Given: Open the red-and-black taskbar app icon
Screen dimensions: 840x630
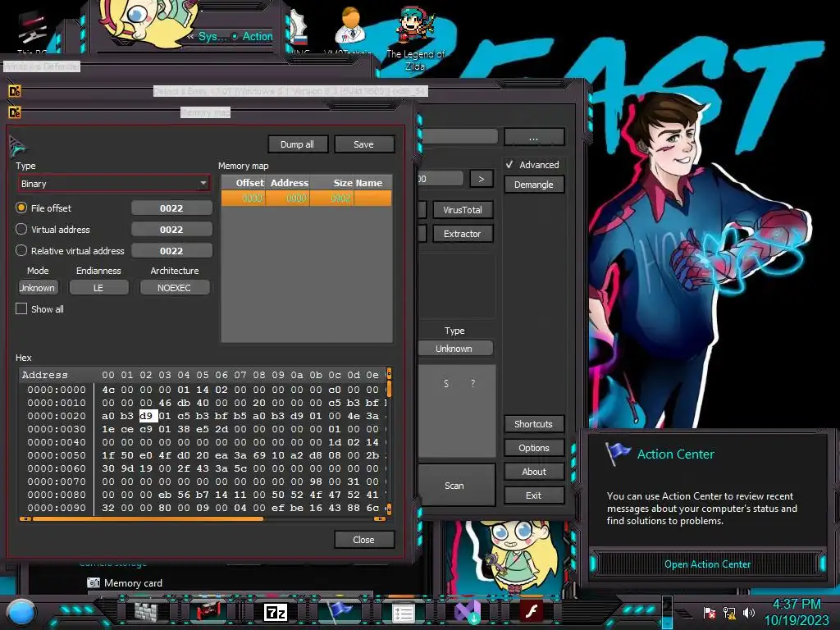Looking at the screenshot, I should (x=209, y=612).
